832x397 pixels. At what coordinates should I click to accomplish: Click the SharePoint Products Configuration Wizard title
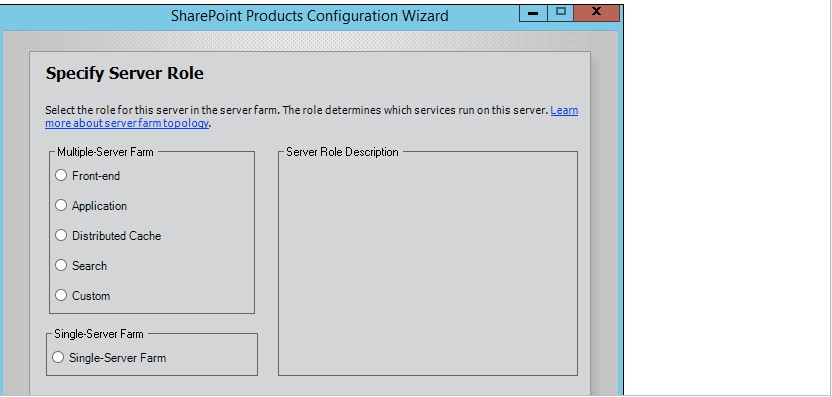309,16
